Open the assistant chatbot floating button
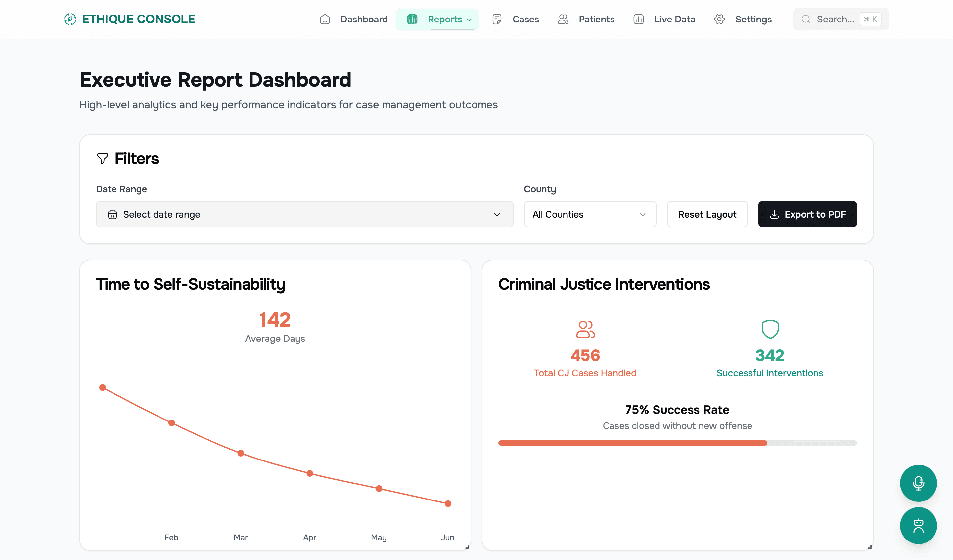This screenshot has width=953, height=560. [919, 526]
